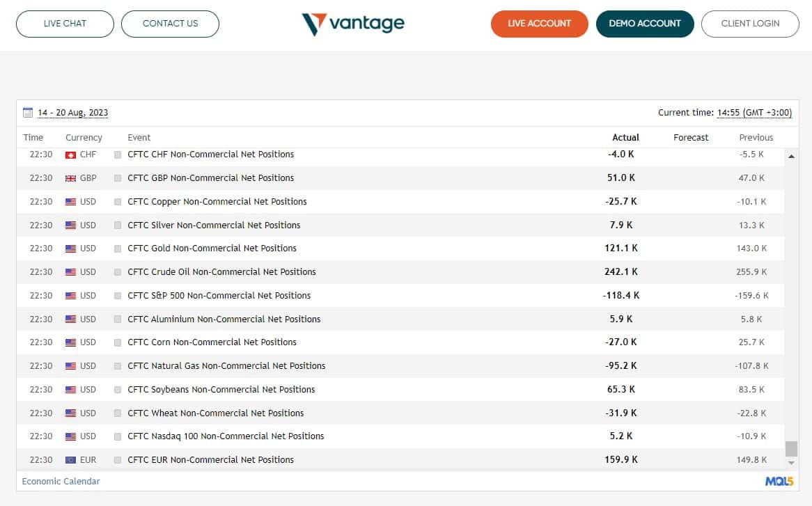Open CFTC Wheat Non-Commercial Net Positions event
This screenshot has height=506, width=812.
click(215, 413)
